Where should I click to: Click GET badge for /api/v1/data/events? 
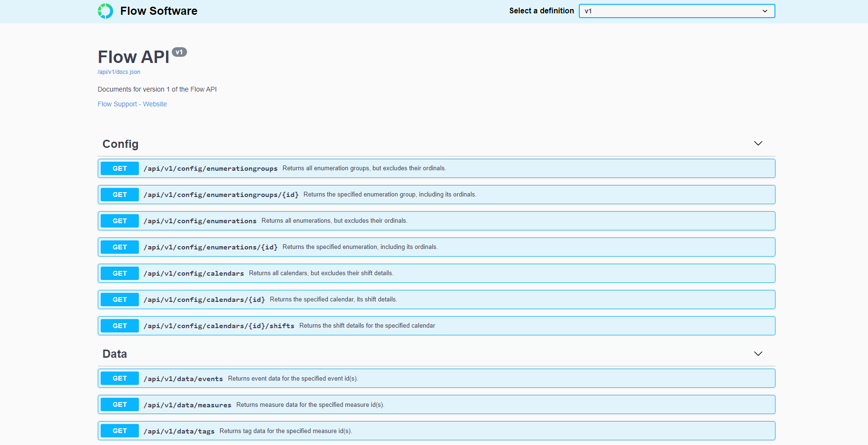point(120,378)
